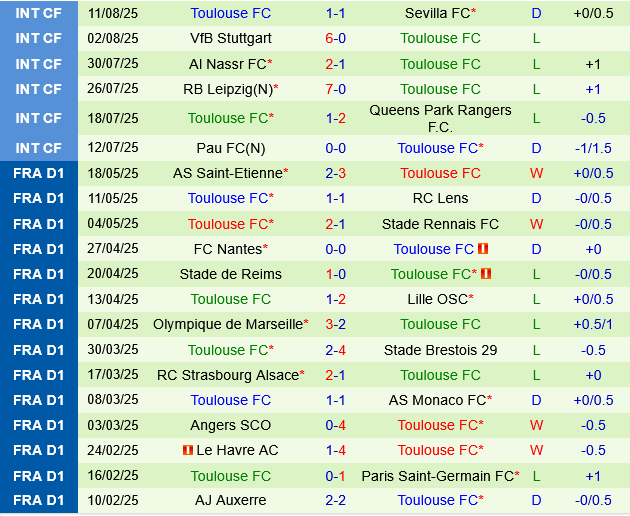Open the Sevilla FC team link
This screenshot has width=630, height=516.
(x=437, y=13)
